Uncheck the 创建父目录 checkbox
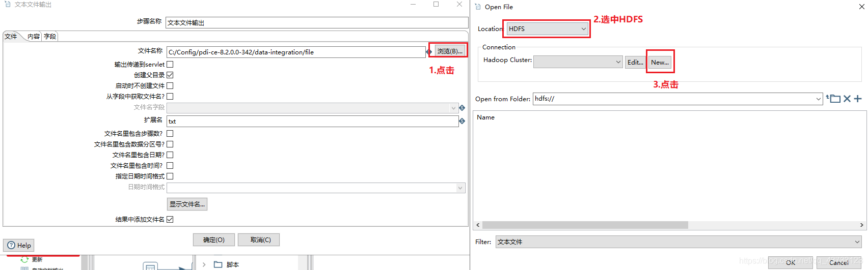 [170, 75]
